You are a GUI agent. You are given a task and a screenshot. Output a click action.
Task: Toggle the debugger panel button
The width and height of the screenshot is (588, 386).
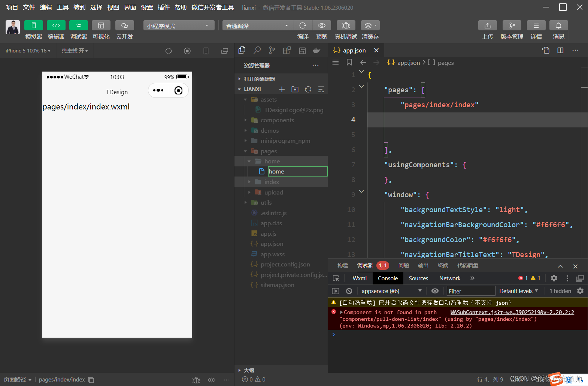tap(79, 25)
